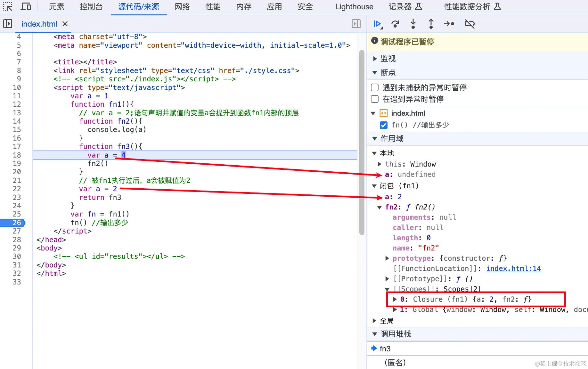Viewport: 588px width, 369px height.
Task: Enable 遇到未捕获的异常时暂停 checkbox
Action: point(375,87)
